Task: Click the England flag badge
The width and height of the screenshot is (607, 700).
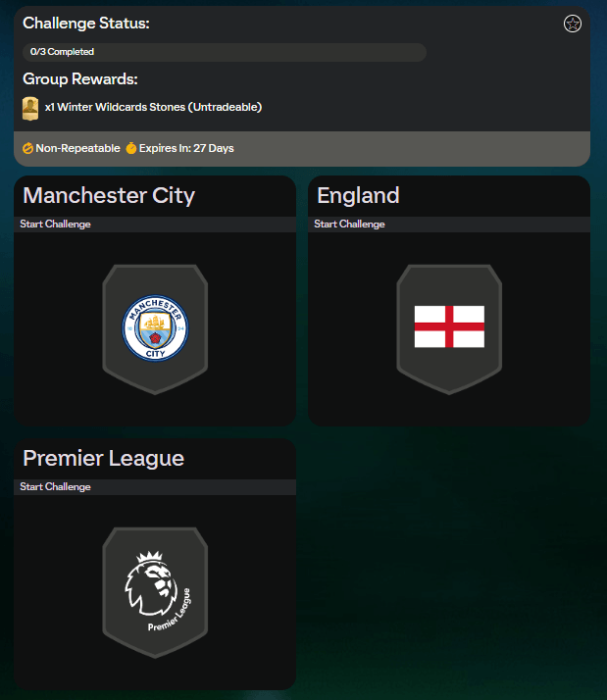Action: (449, 326)
